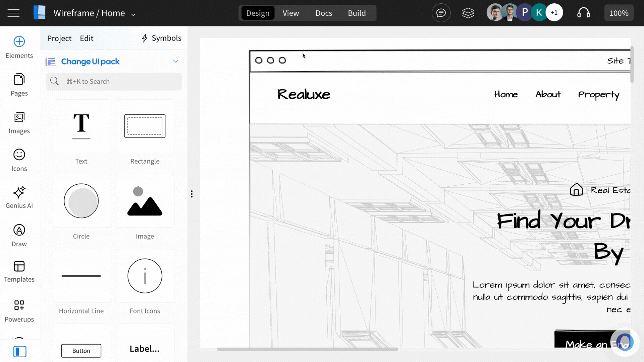The width and height of the screenshot is (644, 362).
Task: Select the Pages panel icon
Action: [x=19, y=85]
